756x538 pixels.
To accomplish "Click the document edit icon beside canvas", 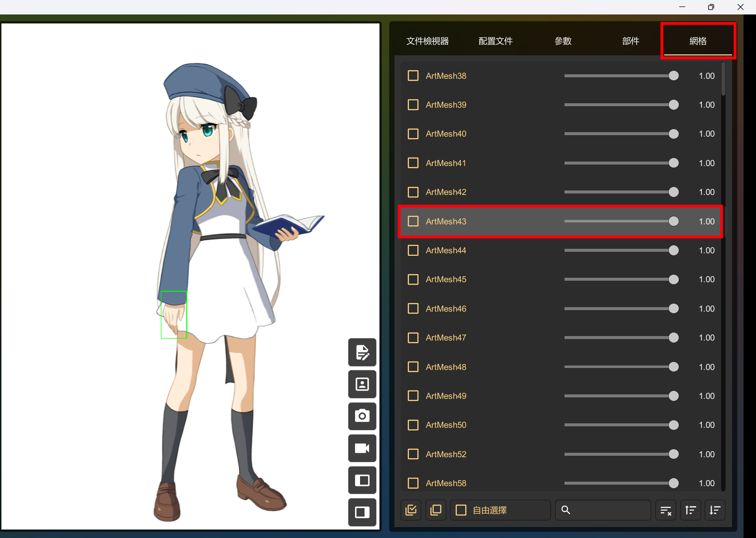I will (362, 352).
